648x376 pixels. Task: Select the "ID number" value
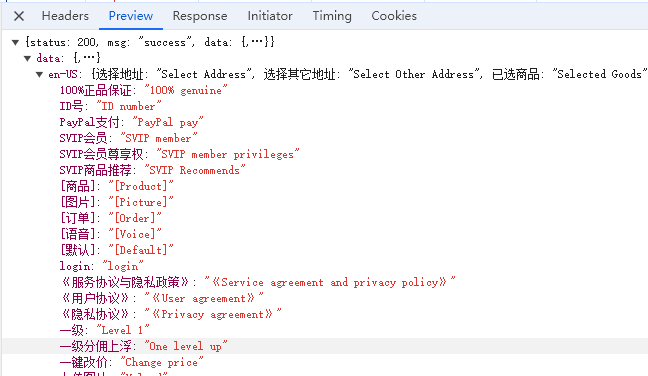[x=129, y=106]
